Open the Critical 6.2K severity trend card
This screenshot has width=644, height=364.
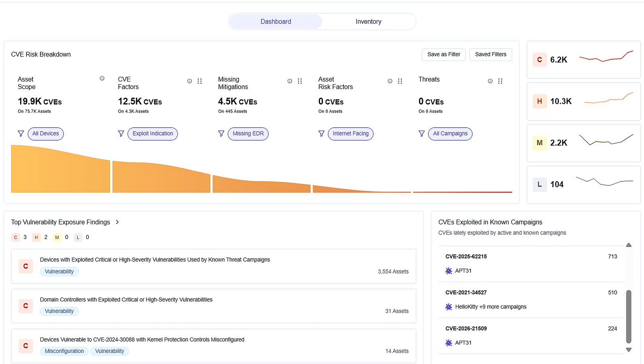click(583, 60)
